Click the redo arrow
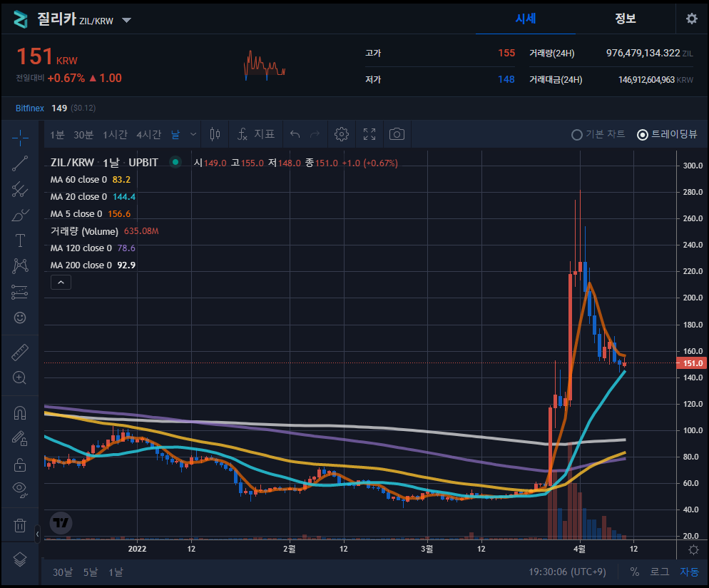 [315, 134]
